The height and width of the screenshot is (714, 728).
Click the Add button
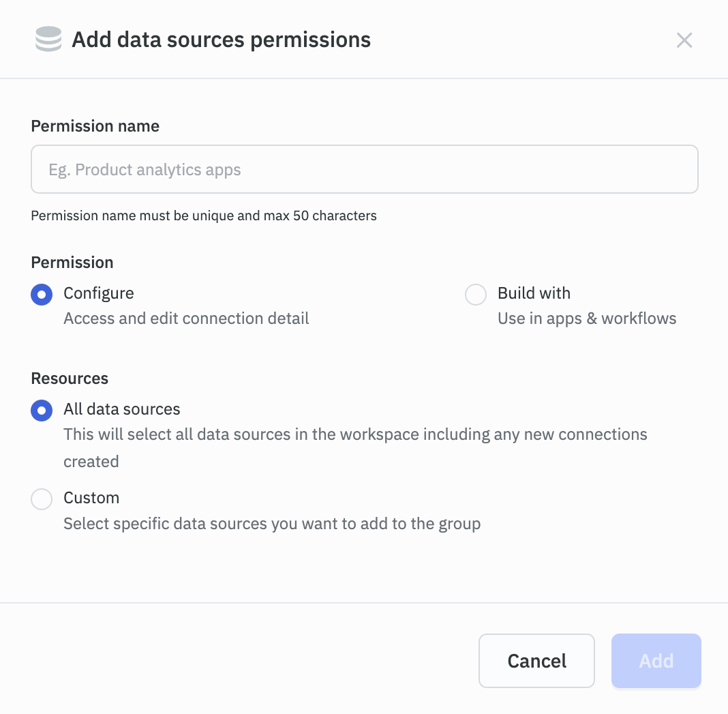pyautogui.click(x=656, y=660)
